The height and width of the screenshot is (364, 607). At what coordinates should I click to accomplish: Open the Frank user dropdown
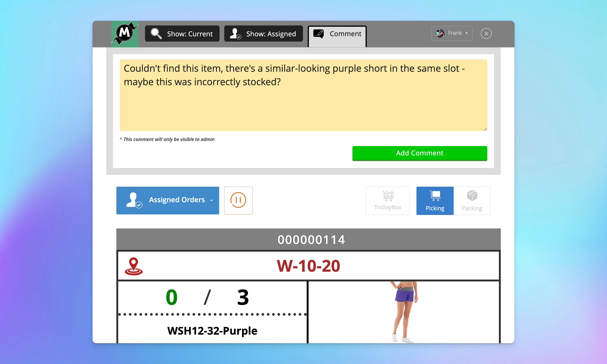[452, 33]
